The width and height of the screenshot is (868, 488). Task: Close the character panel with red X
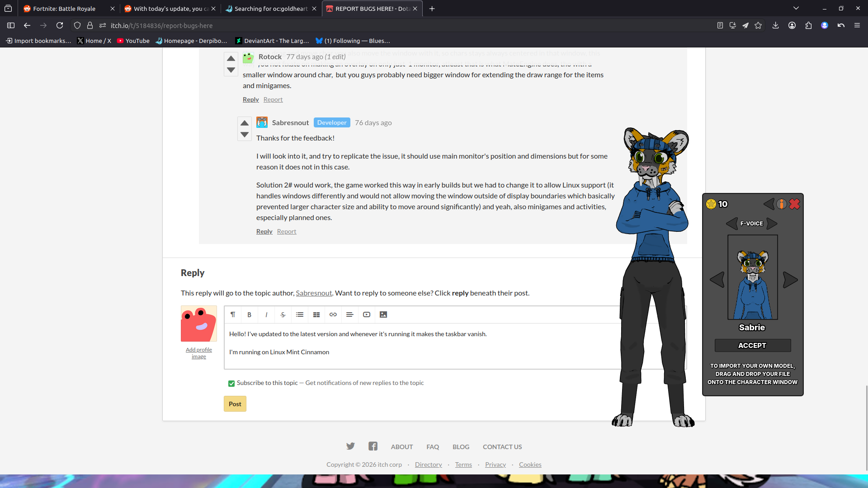click(x=794, y=204)
